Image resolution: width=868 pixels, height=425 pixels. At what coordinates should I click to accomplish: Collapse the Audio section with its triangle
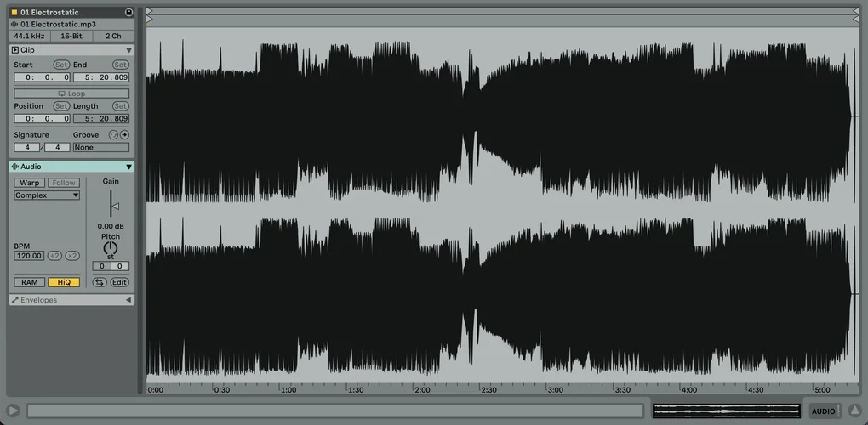128,167
